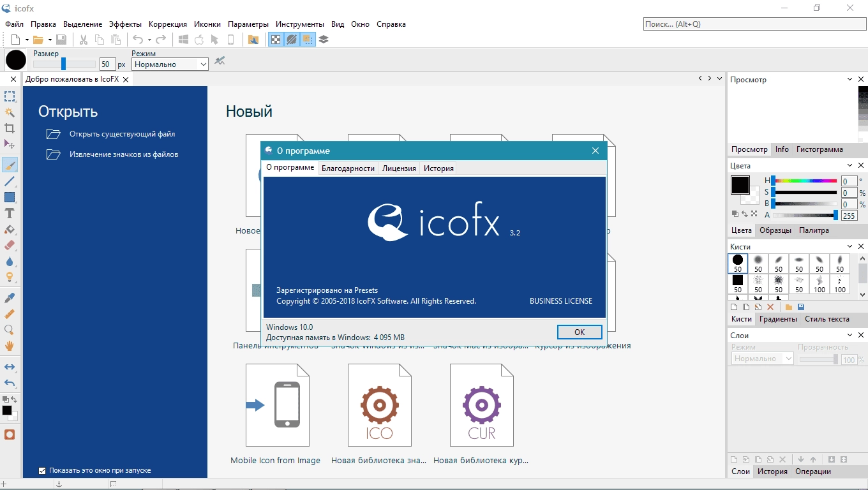This screenshot has width=868, height=490.
Task: Click 'Открыть существующий файл' link
Action: click(122, 134)
